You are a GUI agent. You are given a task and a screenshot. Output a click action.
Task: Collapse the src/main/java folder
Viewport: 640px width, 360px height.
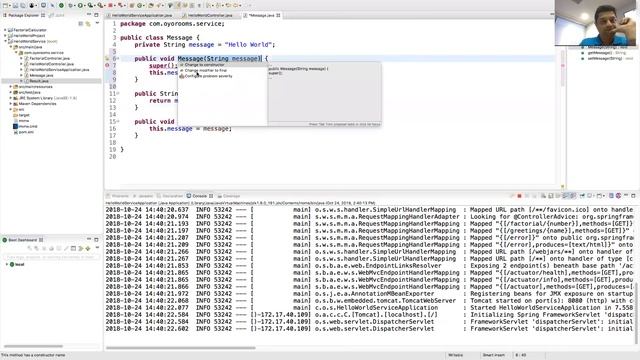tap(11, 47)
